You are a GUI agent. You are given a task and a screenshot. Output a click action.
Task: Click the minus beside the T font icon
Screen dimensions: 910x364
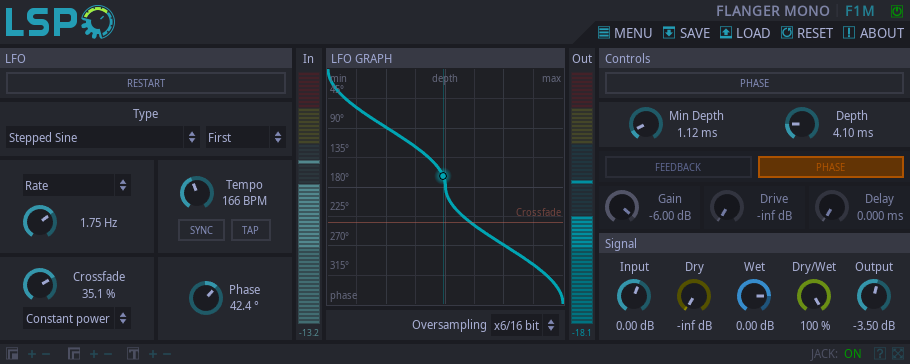[x=167, y=354]
